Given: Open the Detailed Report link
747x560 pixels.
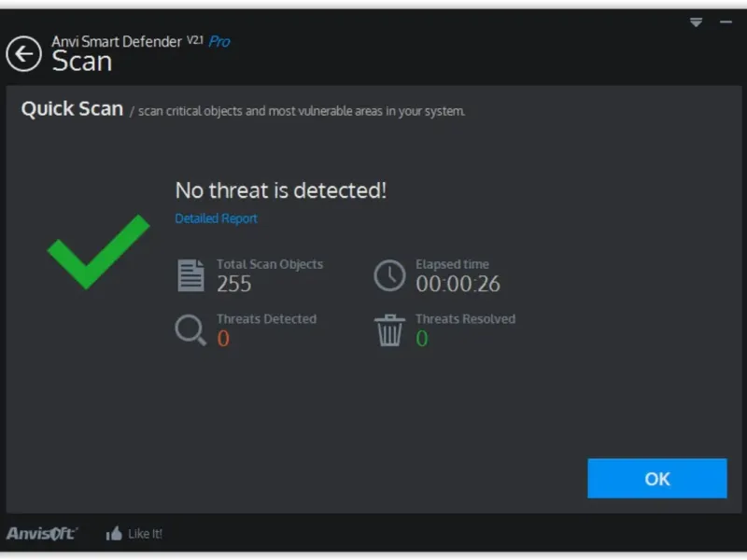Looking at the screenshot, I should [216, 218].
